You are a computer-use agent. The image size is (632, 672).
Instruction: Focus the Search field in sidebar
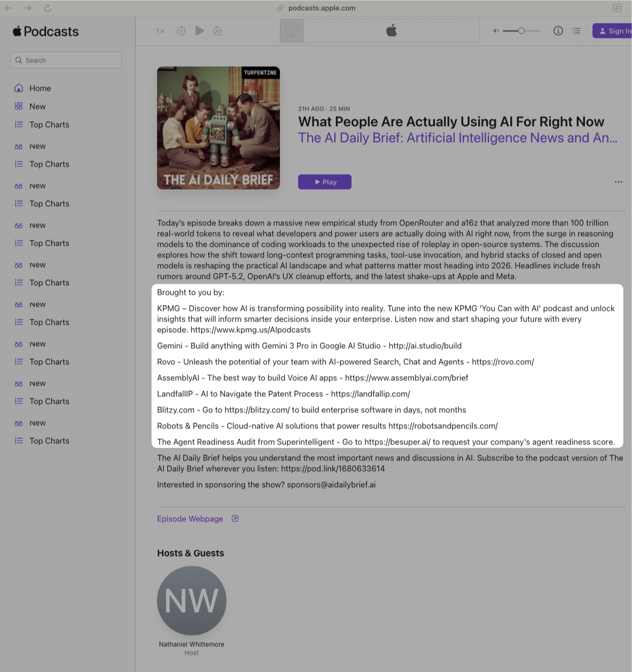[66, 60]
